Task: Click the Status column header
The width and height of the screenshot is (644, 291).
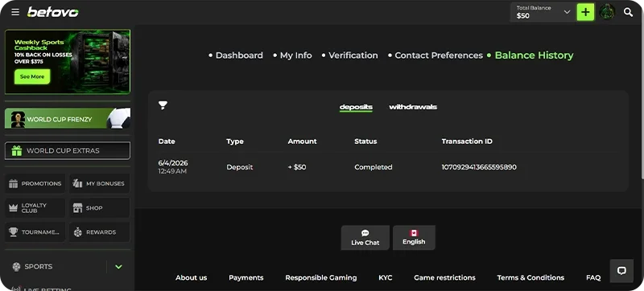Action: click(365, 141)
